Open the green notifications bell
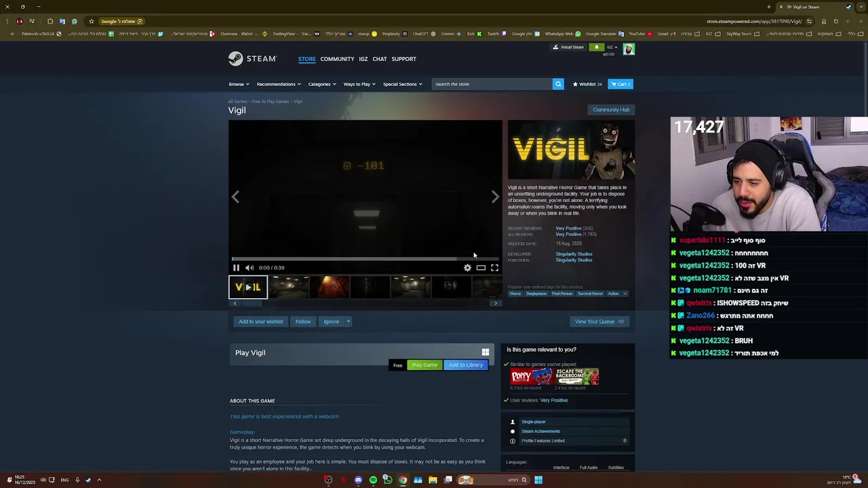Viewport: 868px width, 488px height. (x=596, y=47)
